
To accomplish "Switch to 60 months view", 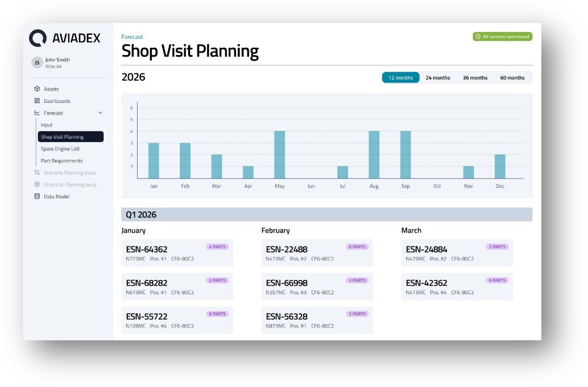I will 512,78.
